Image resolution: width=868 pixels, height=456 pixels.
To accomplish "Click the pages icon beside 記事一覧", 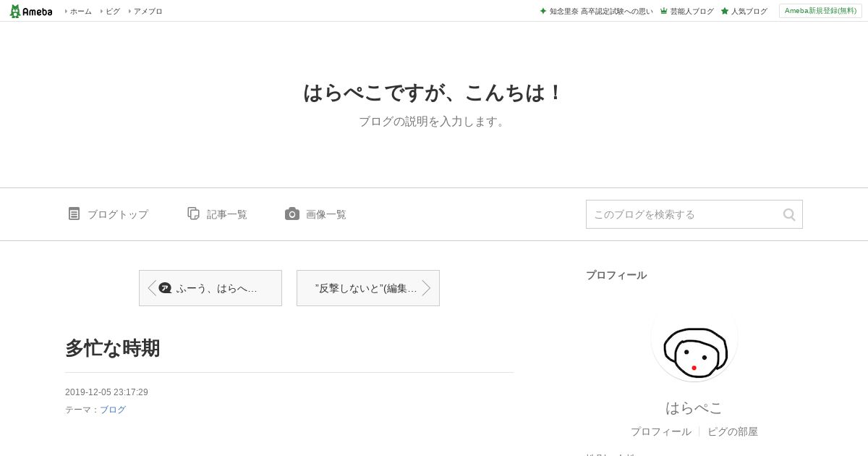I will tap(193, 214).
